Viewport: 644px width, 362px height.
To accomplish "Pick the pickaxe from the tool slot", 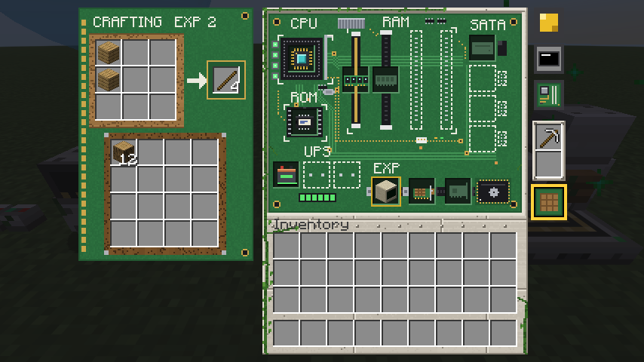I will pos(549,137).
